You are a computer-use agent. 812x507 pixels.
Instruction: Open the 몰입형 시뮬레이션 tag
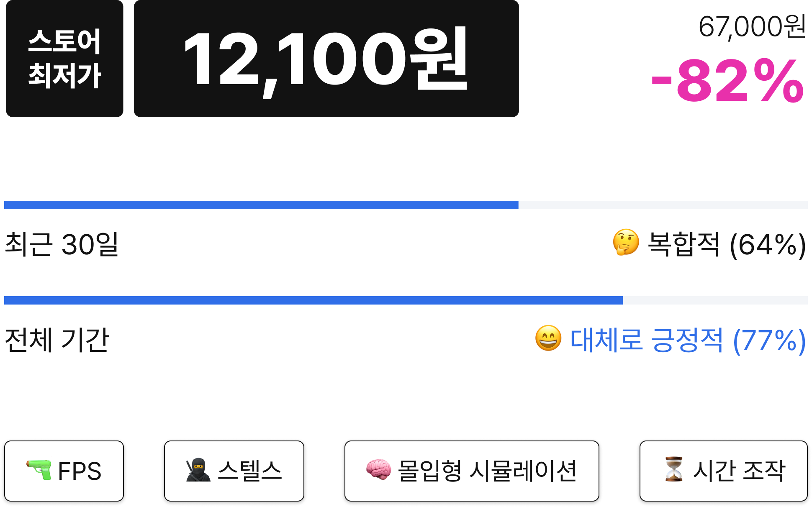472,471
